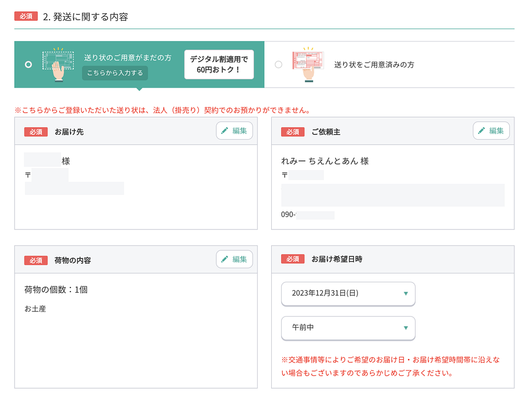Click the red 必須 badge beside お届け先

(x=35, y=132)
